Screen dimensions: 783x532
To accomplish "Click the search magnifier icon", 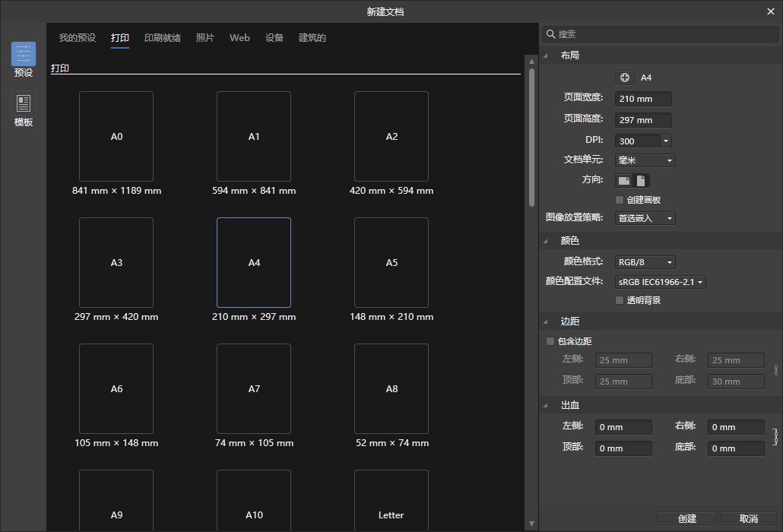I will [550, 34].
